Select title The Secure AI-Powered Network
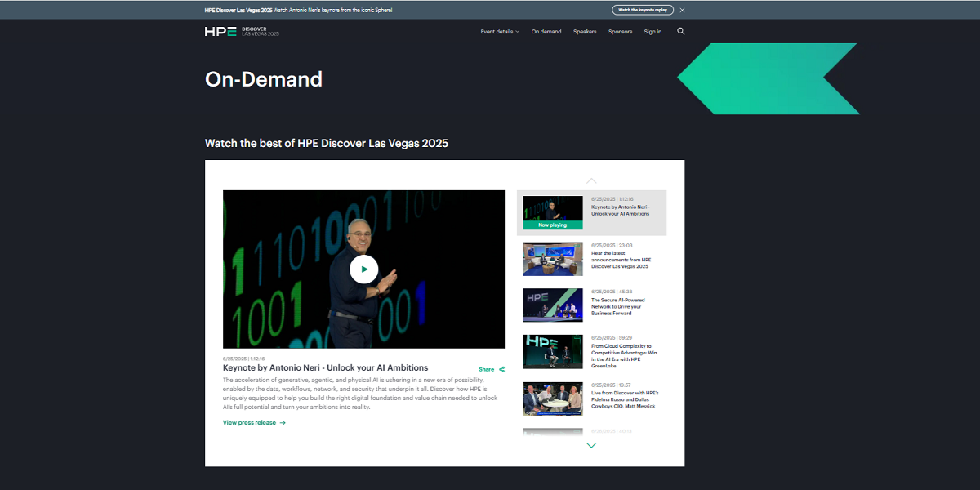This screenshot has width=980, height=490. pyautogui.click(x=618, y=306)
